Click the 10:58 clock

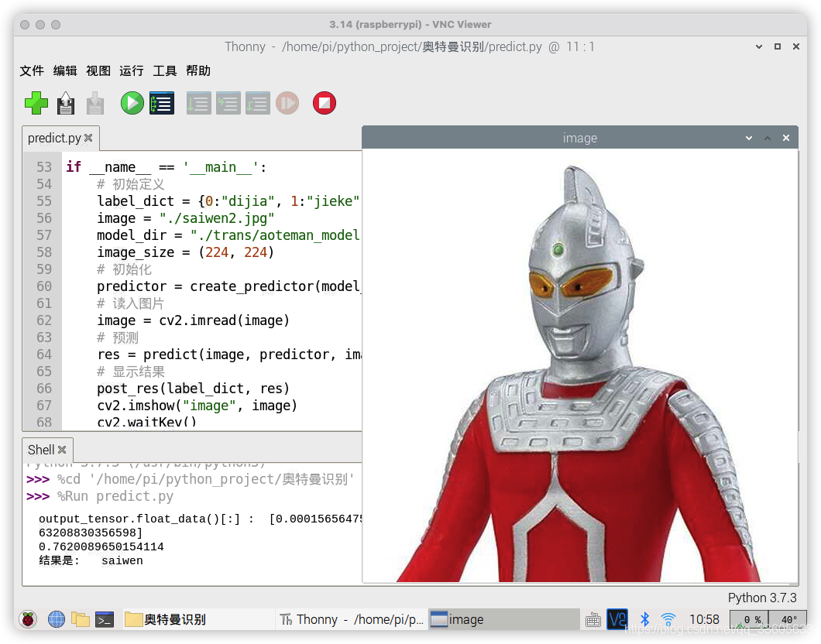coord(704,619)
